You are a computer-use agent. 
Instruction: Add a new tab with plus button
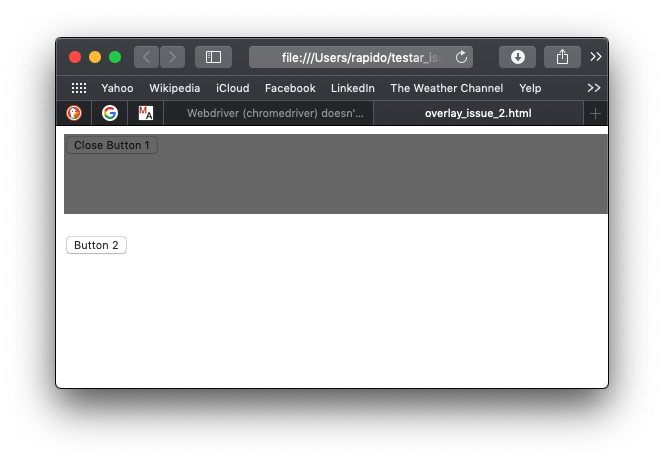click(x=595, y=113)
